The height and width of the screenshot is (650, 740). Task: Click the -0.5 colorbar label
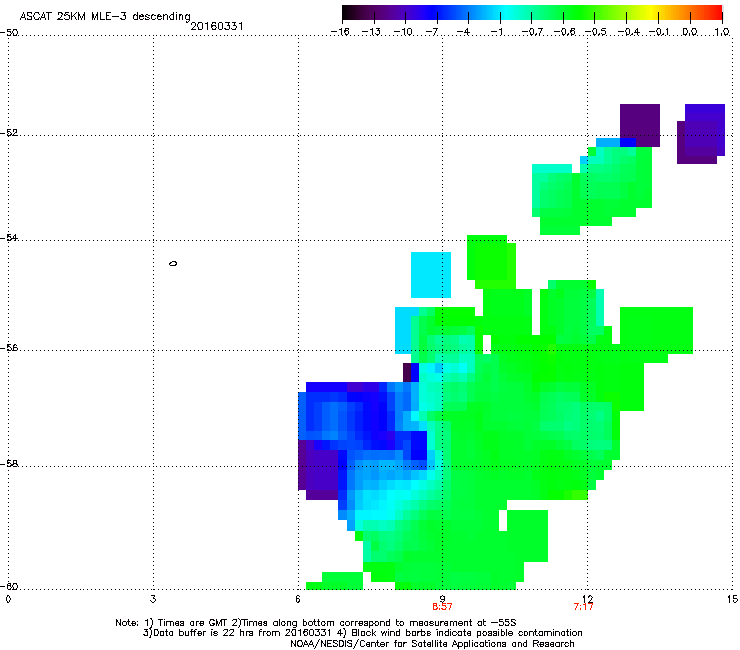coord(596,32)
